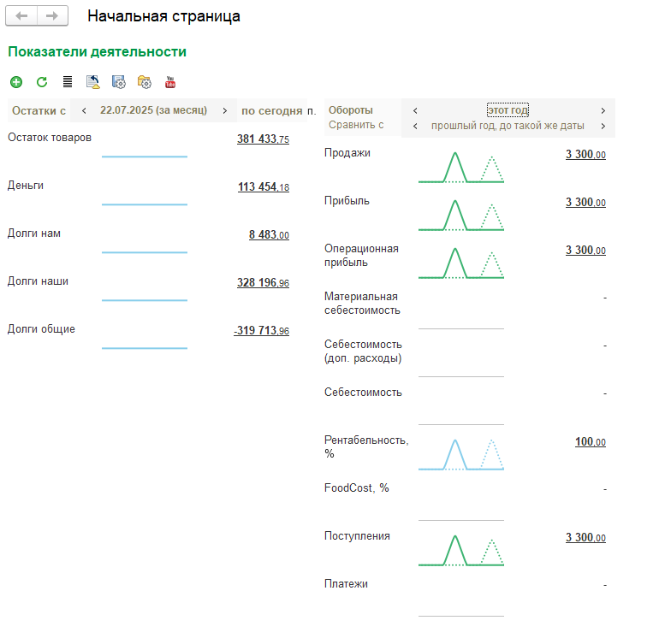This screenshot has height=644, width=665.
Task: Open the 'этот год' turnover period selector
Action: (x=508, y=110)
